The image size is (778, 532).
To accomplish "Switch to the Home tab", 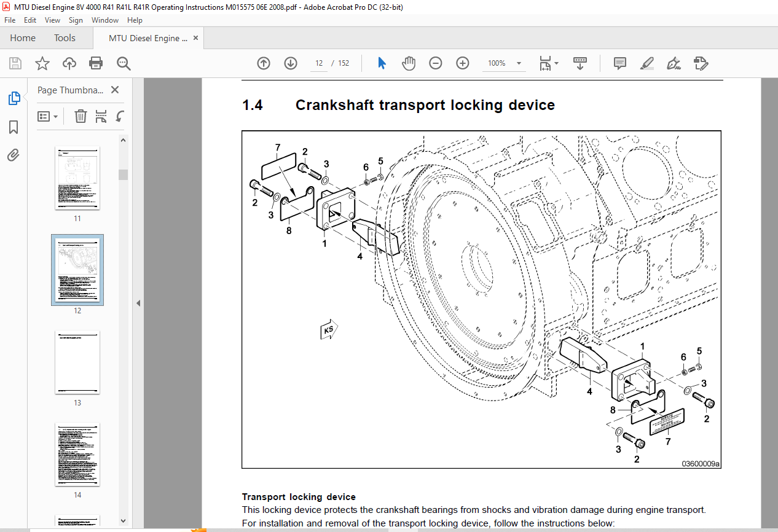I will point(23,38).
